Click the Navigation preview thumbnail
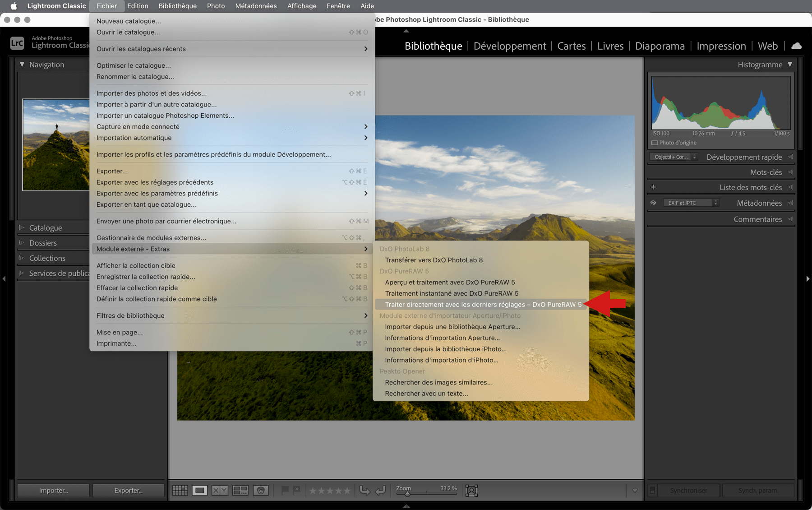This screenshot has width=812, height=510. (x=56, y=145)
